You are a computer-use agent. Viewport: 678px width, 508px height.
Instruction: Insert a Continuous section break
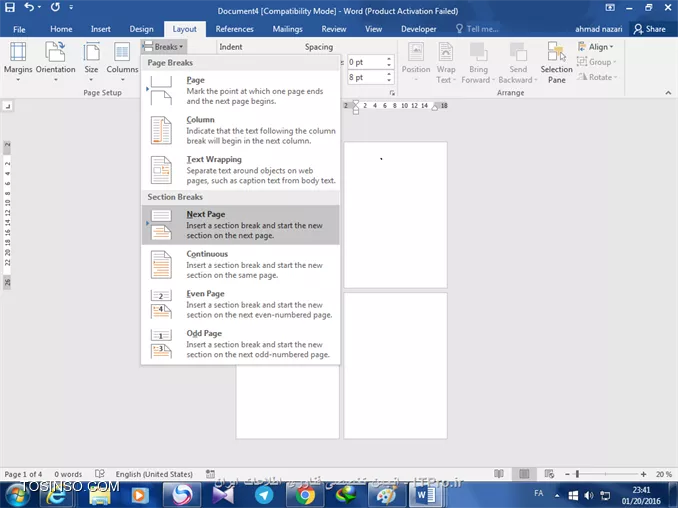pos(240,265)
